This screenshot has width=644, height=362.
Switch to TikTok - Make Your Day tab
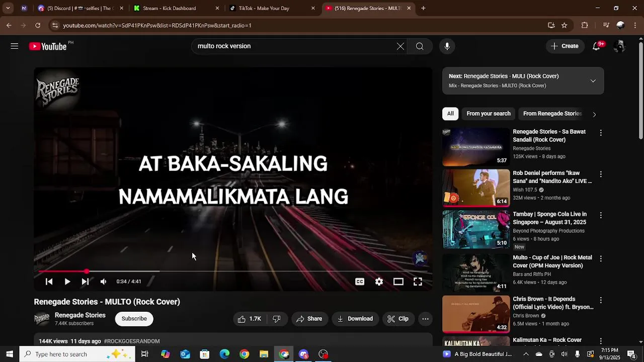(x=272, y=9)
